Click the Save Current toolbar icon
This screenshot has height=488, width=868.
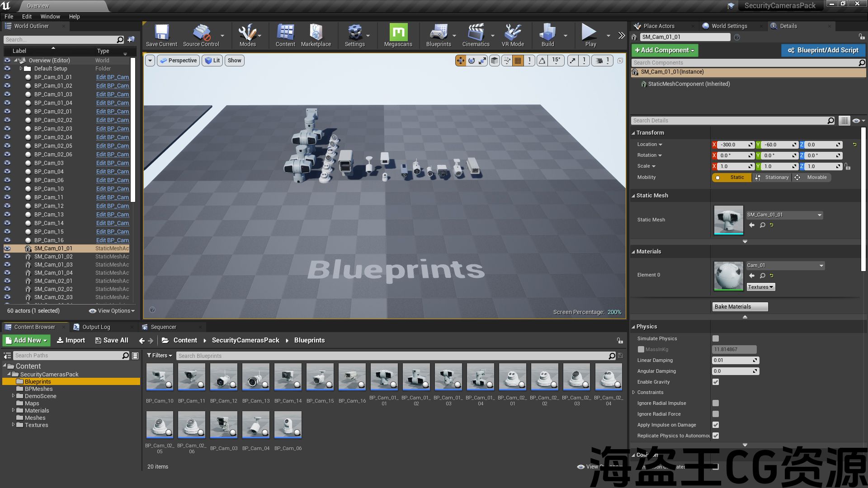[x=161, y=35]
